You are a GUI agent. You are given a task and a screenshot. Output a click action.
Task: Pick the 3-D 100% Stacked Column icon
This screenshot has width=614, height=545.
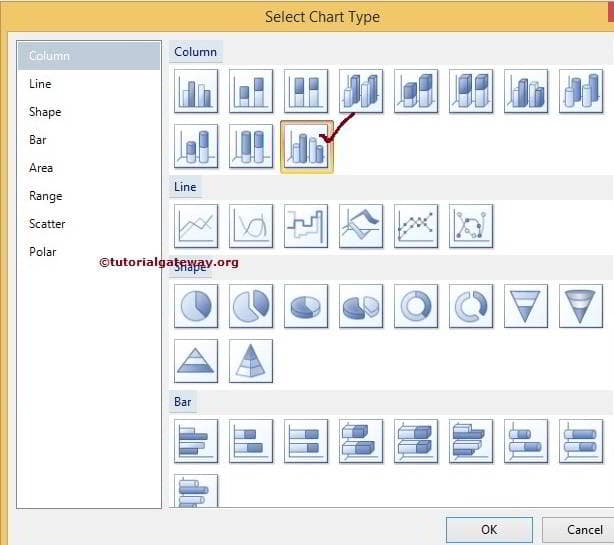(471, 91)
